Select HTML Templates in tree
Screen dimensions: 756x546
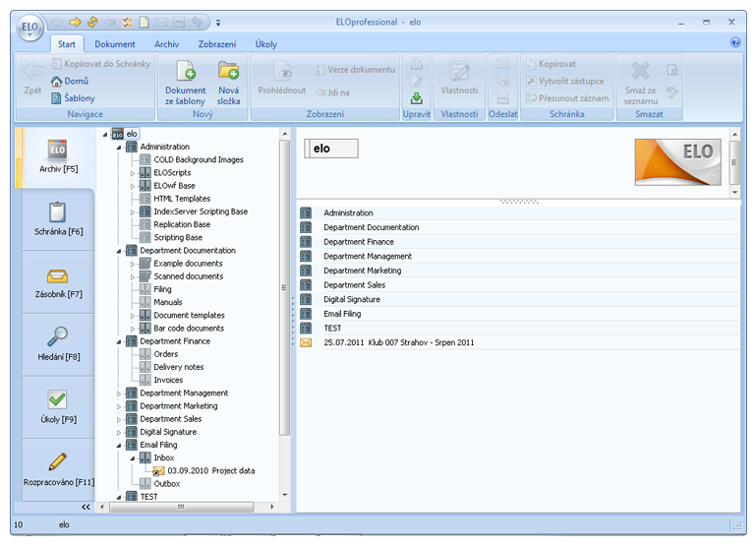(x=182, y=199)
